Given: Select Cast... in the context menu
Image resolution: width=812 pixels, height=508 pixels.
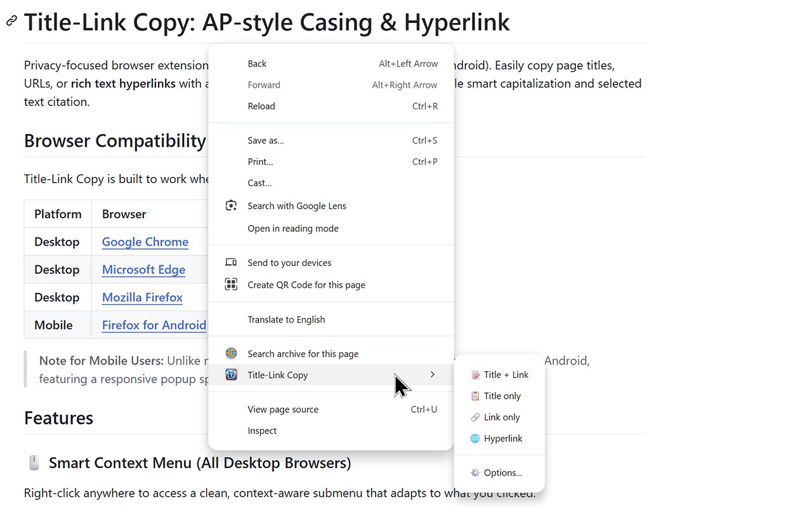Looking at the screenshot, I should [x=331, y=183].
